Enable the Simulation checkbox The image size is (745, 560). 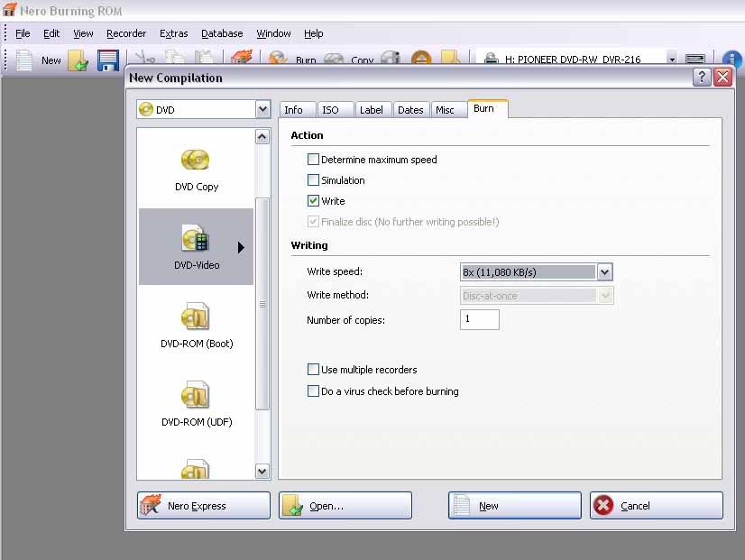313,180
